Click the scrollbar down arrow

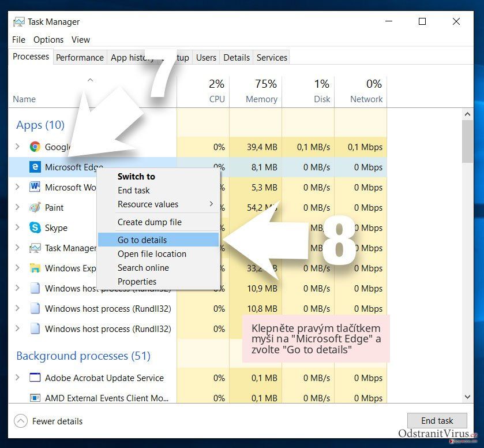tap(467, 397)
